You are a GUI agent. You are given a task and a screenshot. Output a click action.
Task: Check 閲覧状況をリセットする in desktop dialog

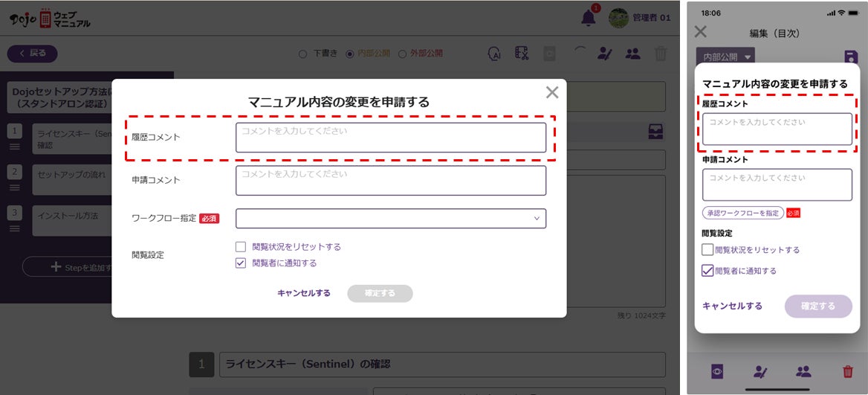coord(240,246)
